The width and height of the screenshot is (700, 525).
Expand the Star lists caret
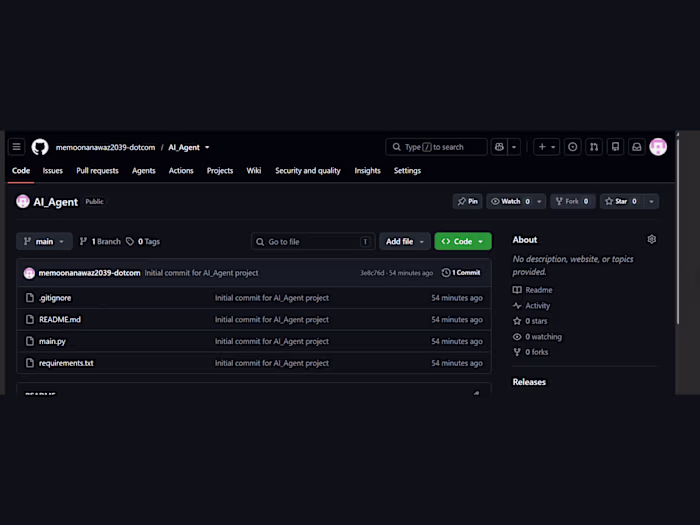(651, 201)
